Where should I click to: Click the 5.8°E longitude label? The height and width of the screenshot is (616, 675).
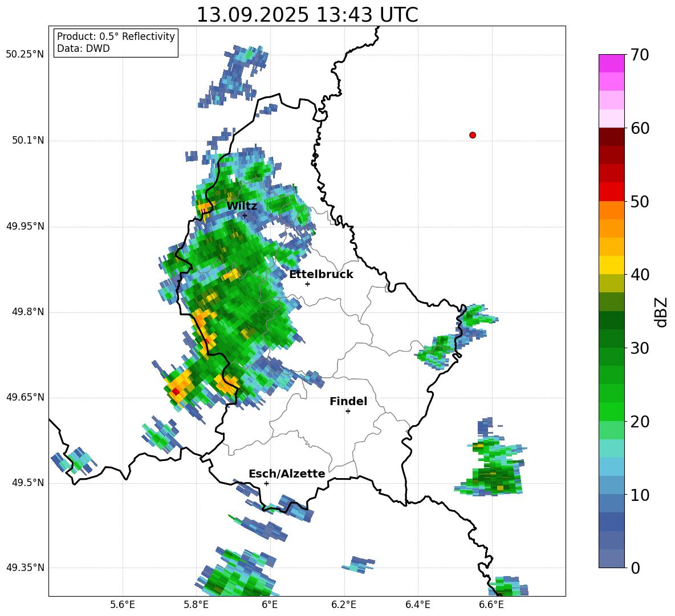[x=196, y=605]
